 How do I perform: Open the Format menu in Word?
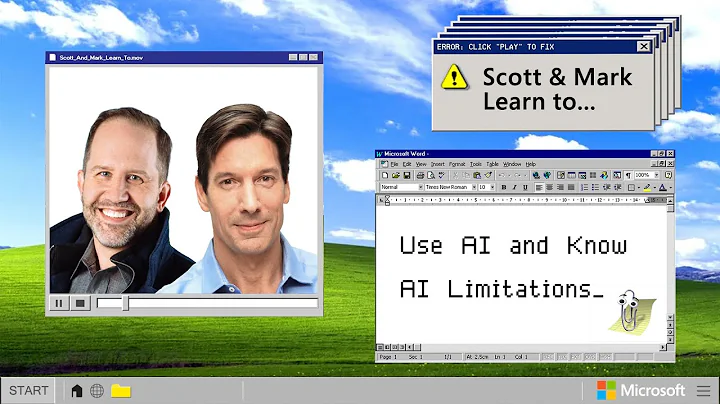[x=457, y=164]
